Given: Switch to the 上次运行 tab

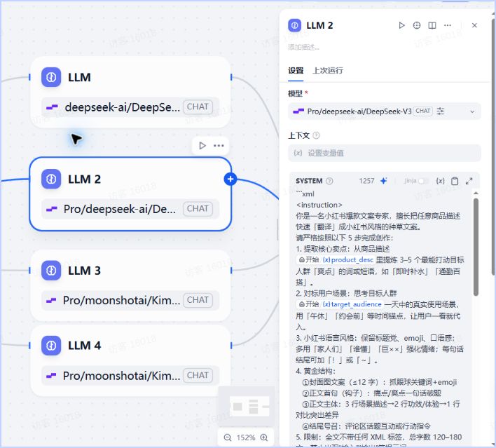Looking at the screenshot, I should pos(328,71).
